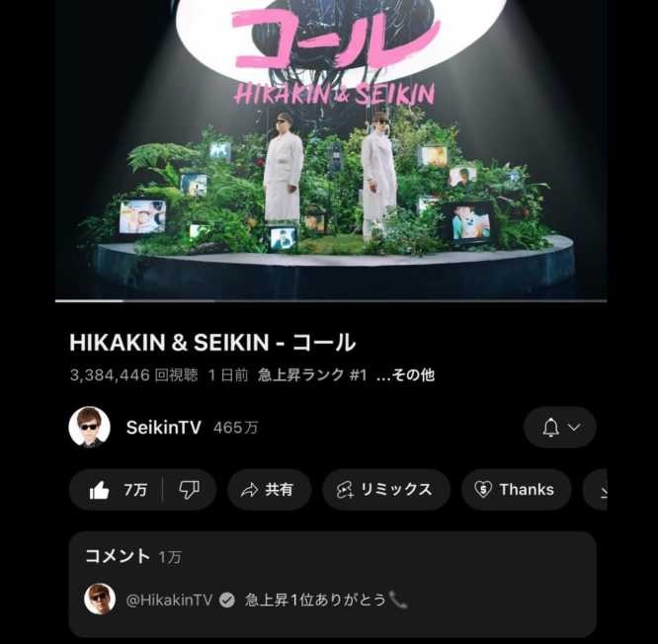658x644 pixels.
Task: Tap the verified badge beside @HikakinTV
Action: point(227,600)
